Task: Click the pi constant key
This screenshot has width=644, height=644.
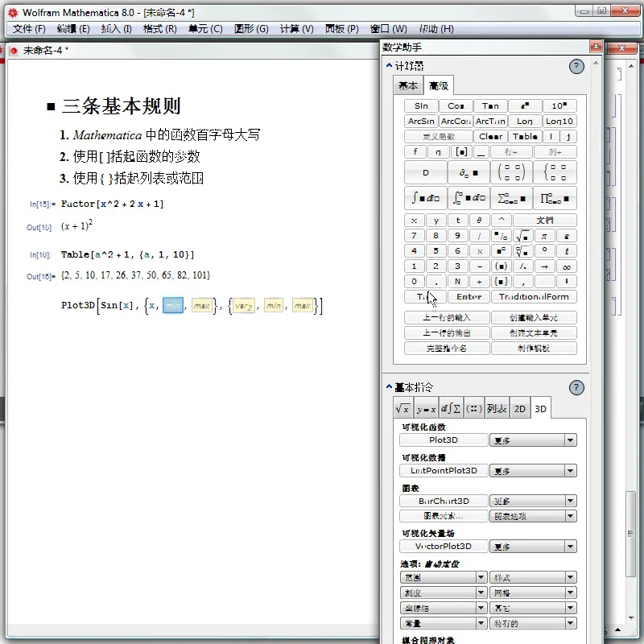Action: click(x=544, y=236)
